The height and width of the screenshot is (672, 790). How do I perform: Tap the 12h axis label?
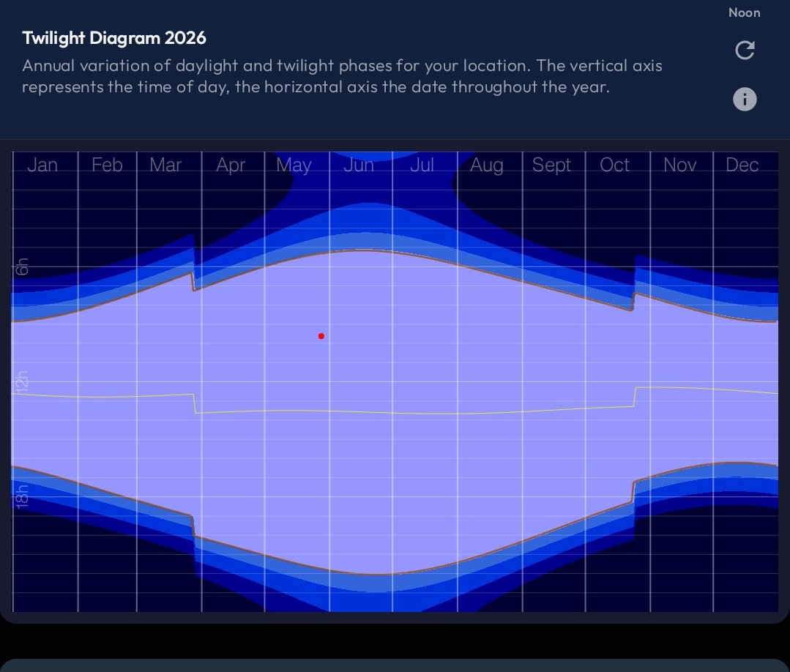point(22,381)
